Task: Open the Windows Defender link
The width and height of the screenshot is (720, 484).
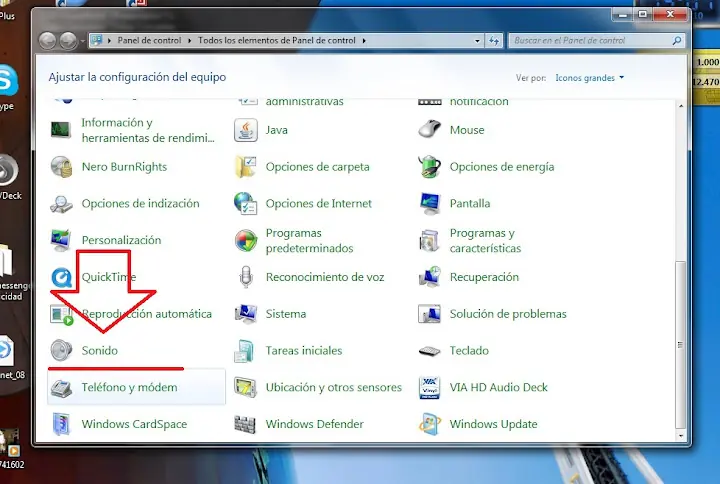Action: 315,424
